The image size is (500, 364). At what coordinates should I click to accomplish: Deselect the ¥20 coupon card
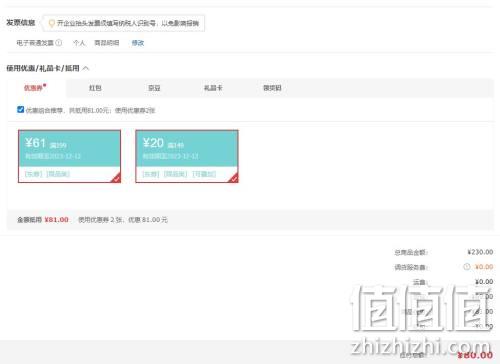[x=187, y=156]
